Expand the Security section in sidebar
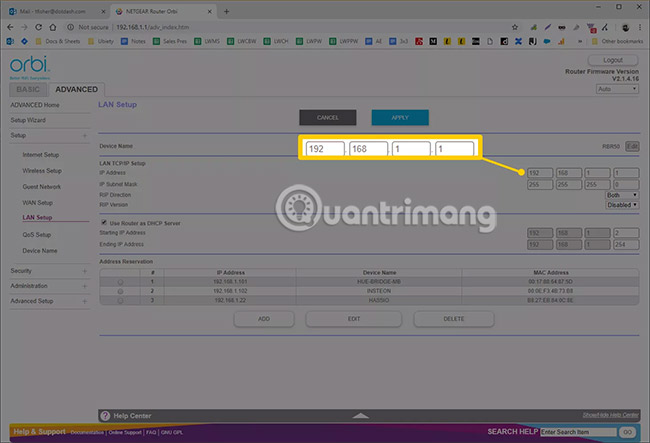650x443 pixels. [x=86, y=270]
